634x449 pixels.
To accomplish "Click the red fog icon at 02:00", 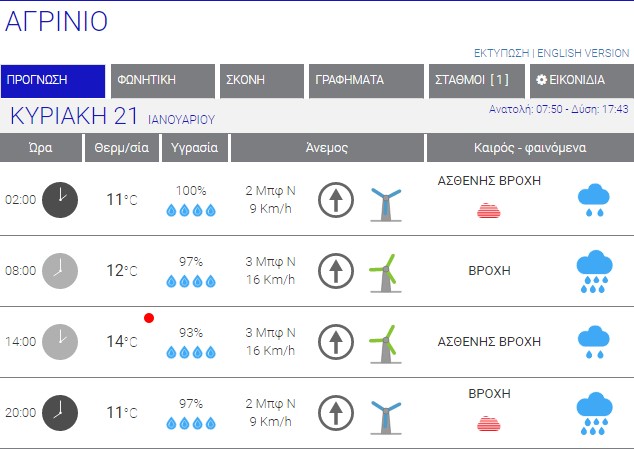I will click(489, 210).
